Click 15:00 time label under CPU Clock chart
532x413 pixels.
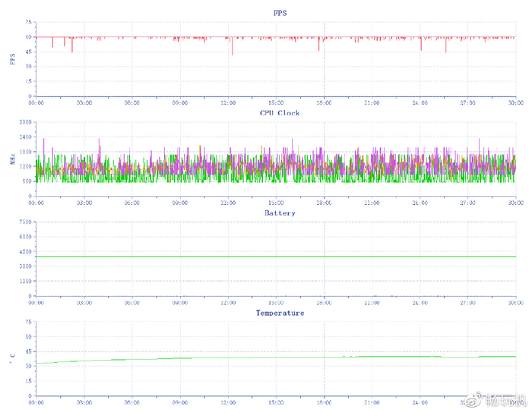click(276, 203)
